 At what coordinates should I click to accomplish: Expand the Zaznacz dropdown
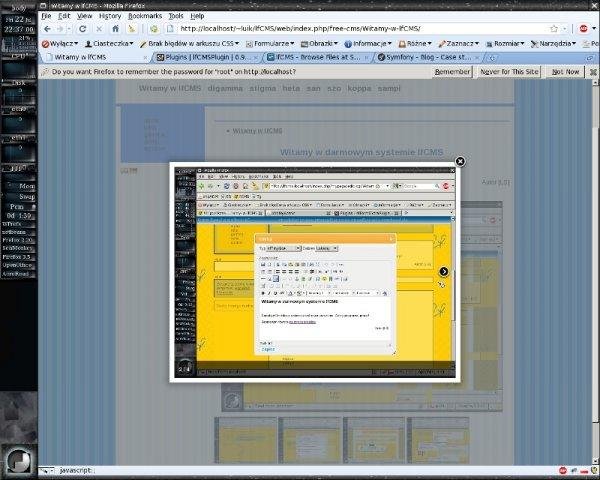coord(459,44)
